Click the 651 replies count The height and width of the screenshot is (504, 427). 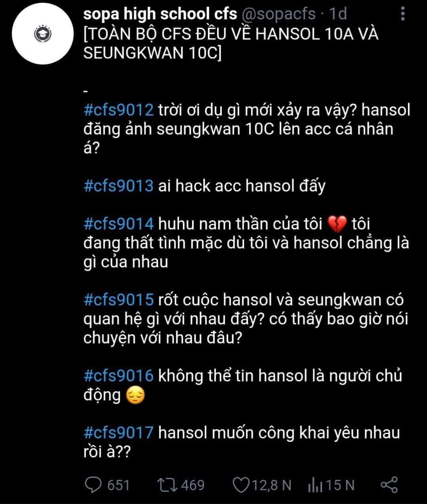pyautogui.click(x=118, y=485)
